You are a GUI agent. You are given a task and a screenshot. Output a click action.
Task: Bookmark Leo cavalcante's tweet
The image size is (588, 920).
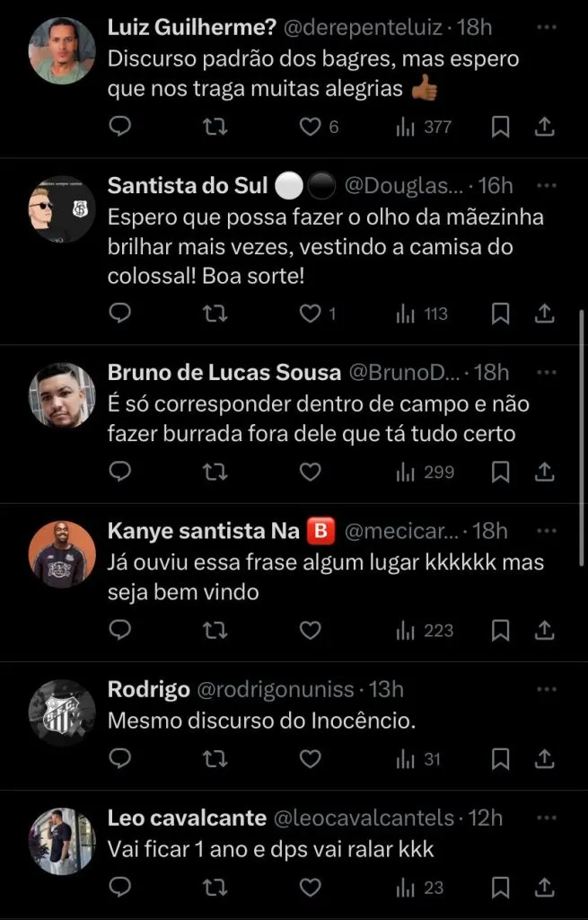(x=501, y=889)
